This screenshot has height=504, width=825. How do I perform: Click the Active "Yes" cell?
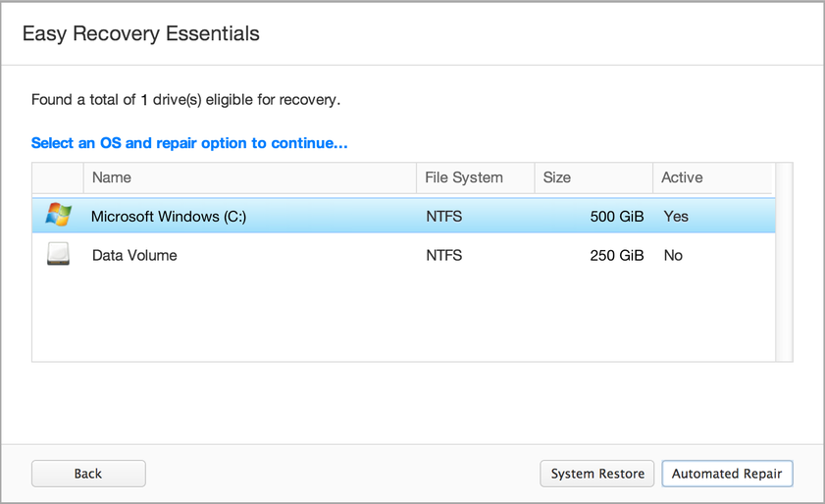(x=676, y=216)
